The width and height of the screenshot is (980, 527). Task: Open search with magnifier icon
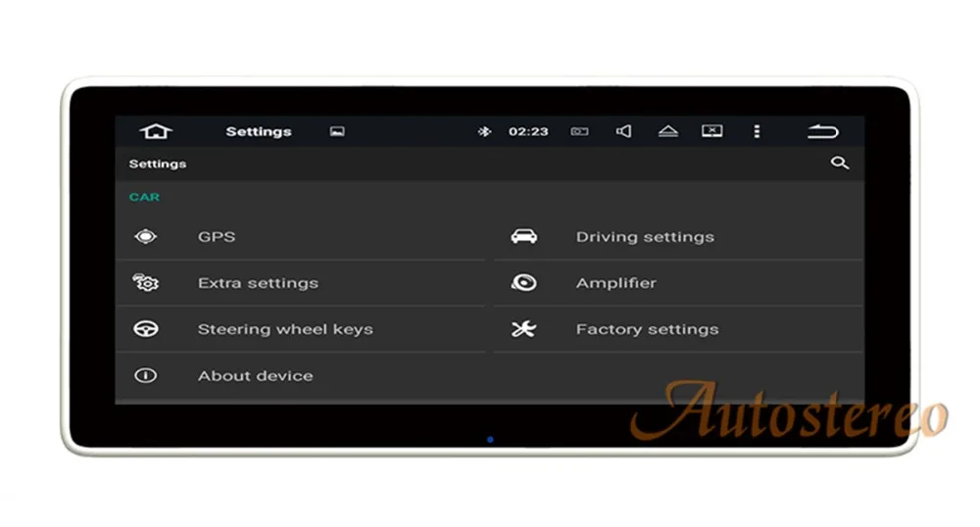pyautogui.click(x=840, y=163)
